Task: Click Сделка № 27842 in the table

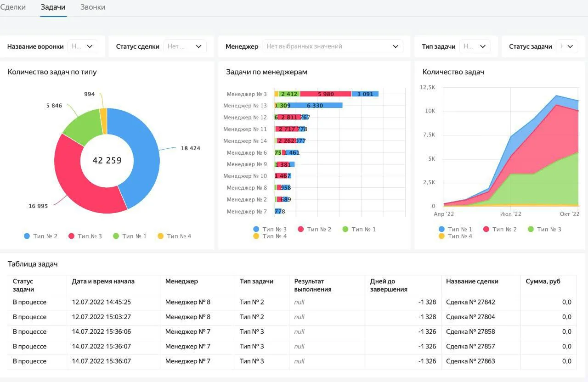Action: pyautogui.click(x=470, y=302)
